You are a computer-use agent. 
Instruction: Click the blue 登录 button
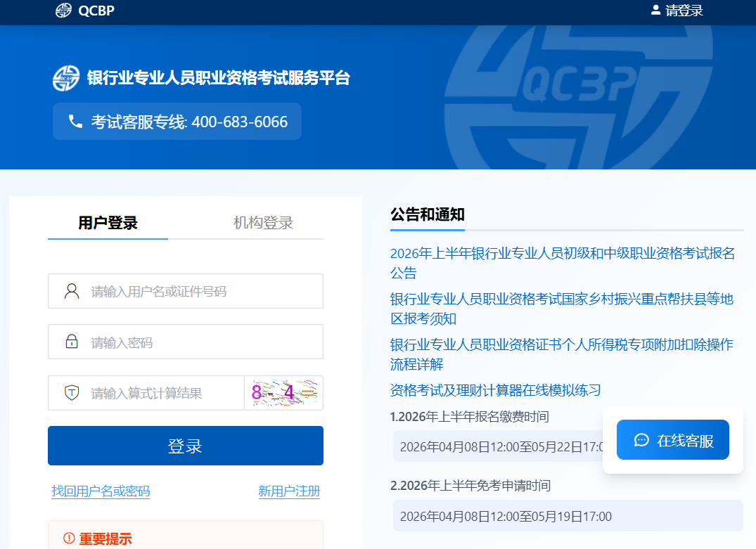[186, 446]
